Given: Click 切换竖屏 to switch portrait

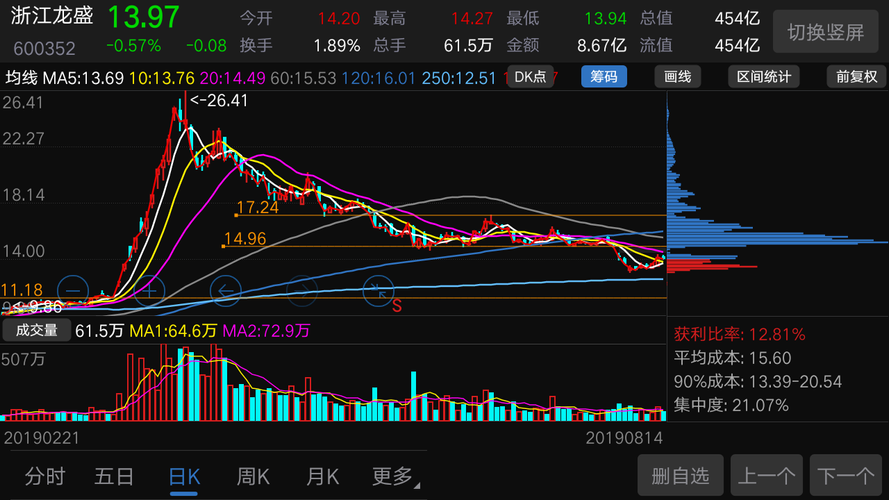Looking at the screenshot, I should click(826, 32).
